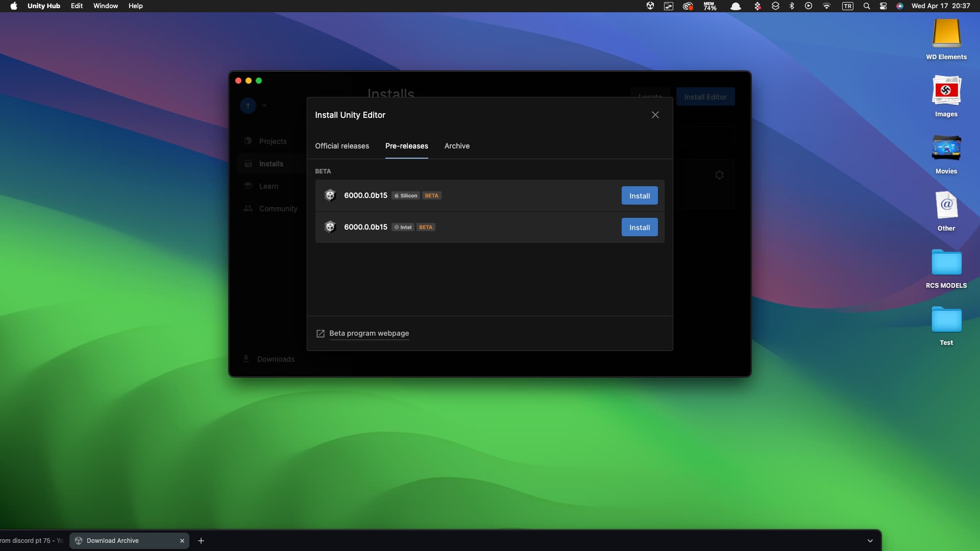Close the Download Archive browser tab
This screenshot has width=980, height=551.
[x=182, y=541]
